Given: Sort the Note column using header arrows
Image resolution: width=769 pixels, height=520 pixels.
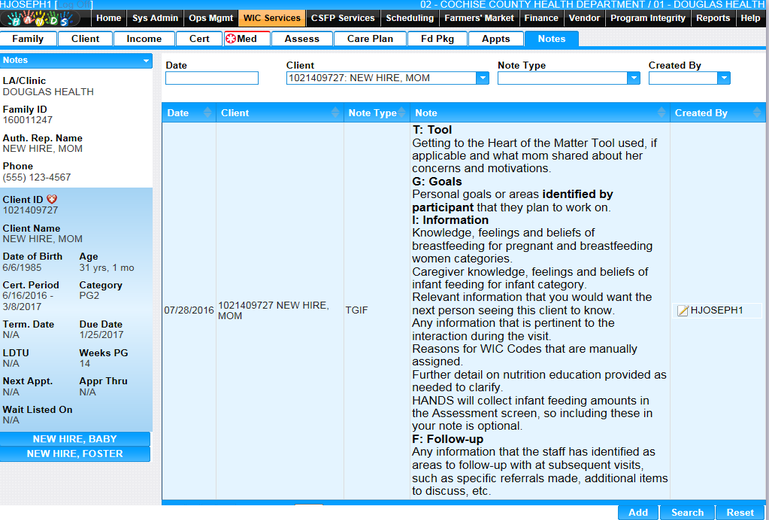Looking at the screenshot, I should click(662, 114).
